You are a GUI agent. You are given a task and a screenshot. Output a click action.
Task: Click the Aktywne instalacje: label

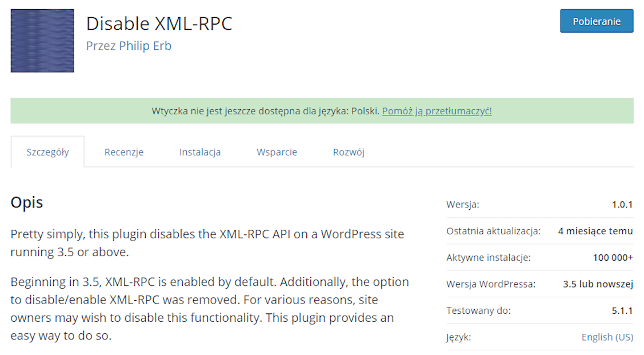coord(489,258)
